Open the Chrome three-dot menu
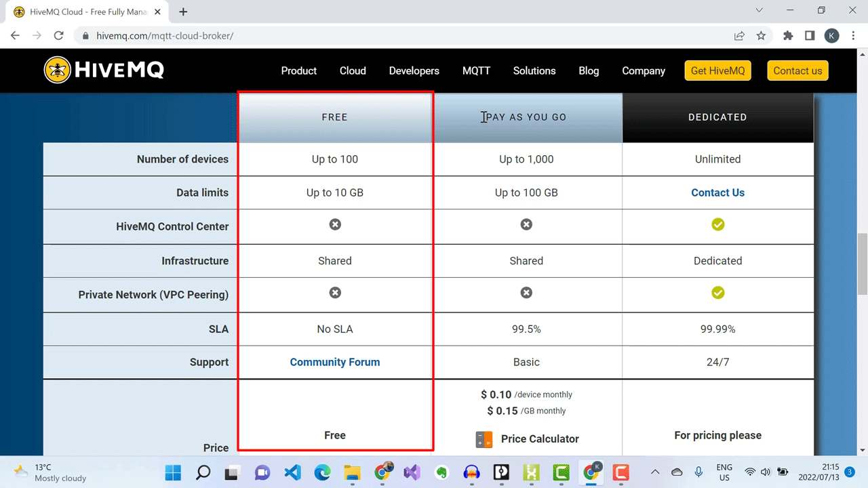Image resolution: width=868 pixels, height=488 pixels. click(853, 36)
